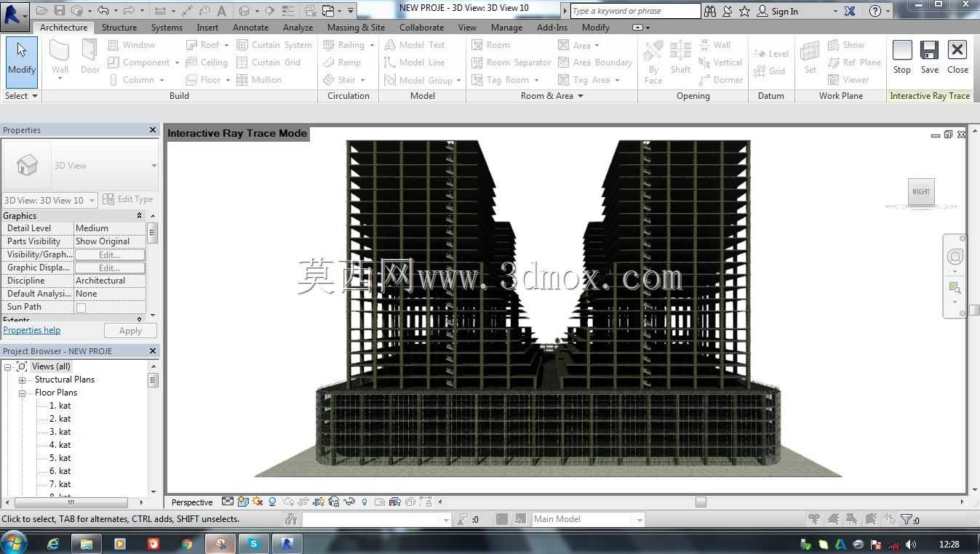The image size is (980, 554).
Task: Collapse the Graphics properties section
Action: [139, 216]
